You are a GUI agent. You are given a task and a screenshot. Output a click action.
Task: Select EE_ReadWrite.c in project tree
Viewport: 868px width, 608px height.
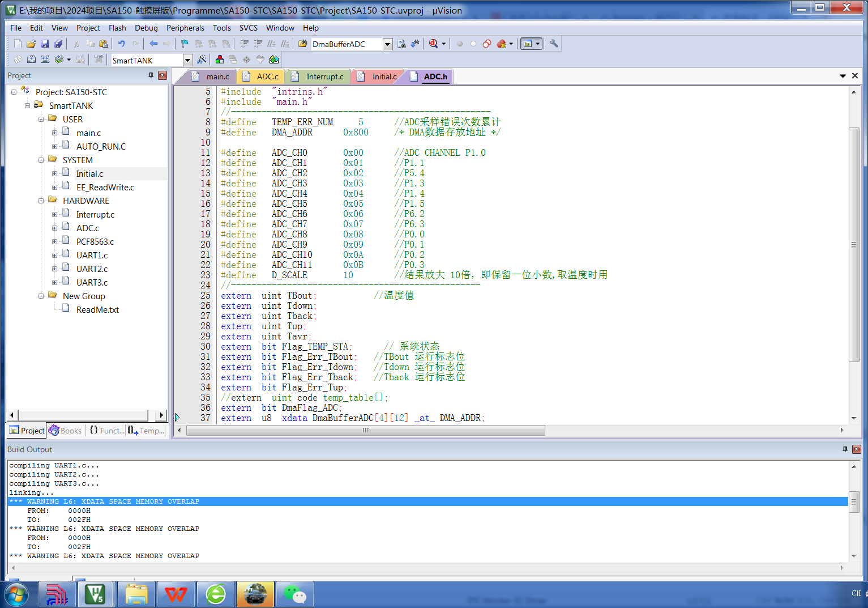click(x=105, y=188)
